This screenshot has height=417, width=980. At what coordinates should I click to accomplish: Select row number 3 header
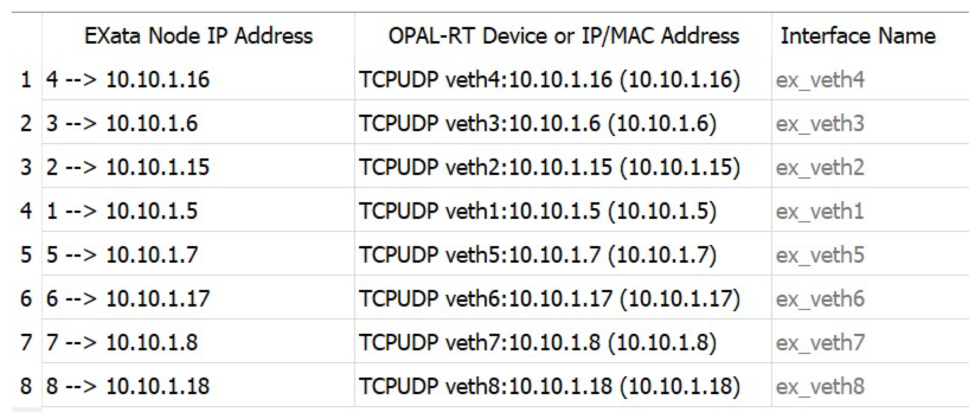pyautogui.click(x=26, y=167)
